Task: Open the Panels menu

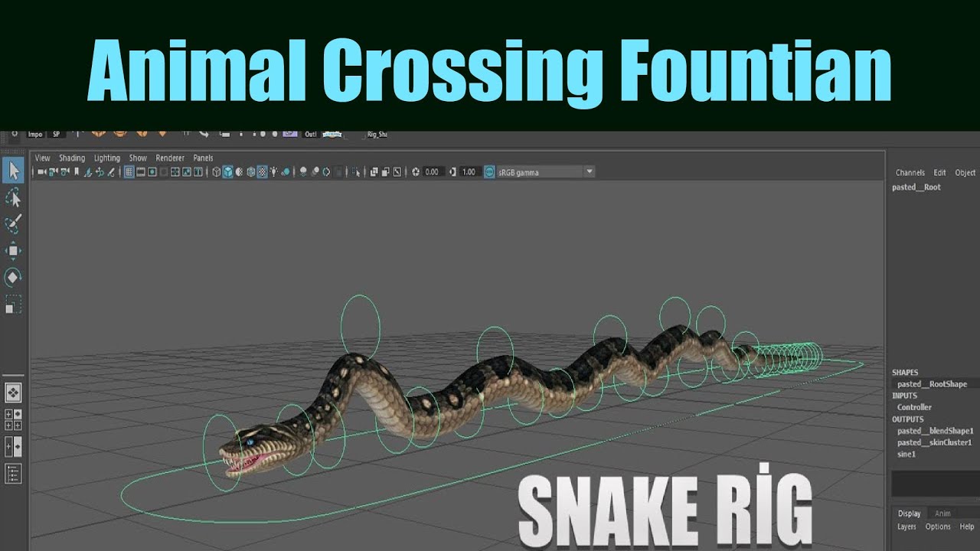Action: 203,158
